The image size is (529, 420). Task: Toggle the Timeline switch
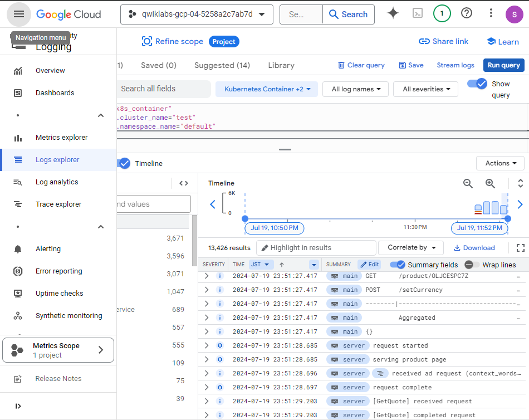(x=124, y=163)
